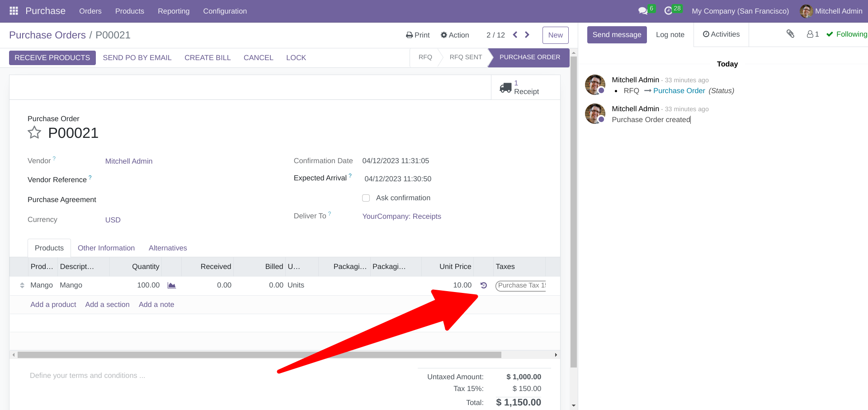
Task: Enable the Ask confirmation checkbox
Action: tap(366, 198)
